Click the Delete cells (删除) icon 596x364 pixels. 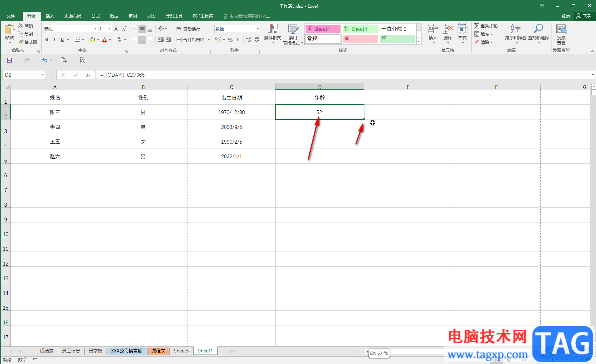(447, 29)
